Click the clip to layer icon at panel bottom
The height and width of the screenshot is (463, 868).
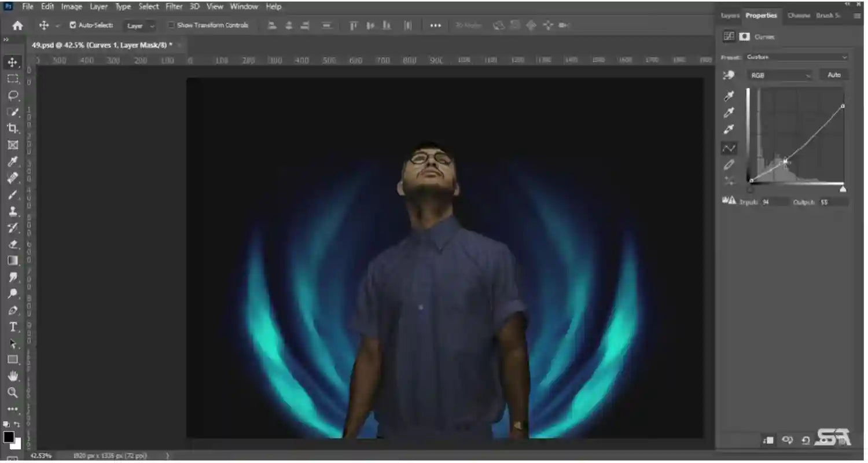(768, 440)
